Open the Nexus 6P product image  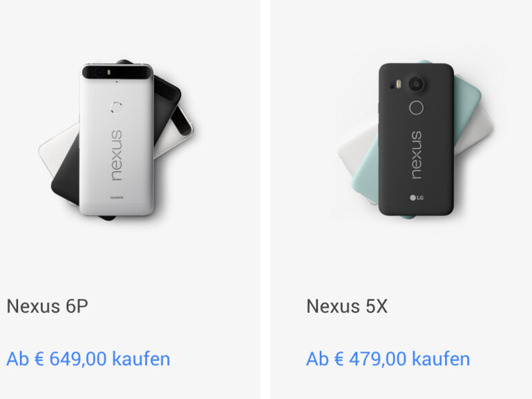pos(116,139)
